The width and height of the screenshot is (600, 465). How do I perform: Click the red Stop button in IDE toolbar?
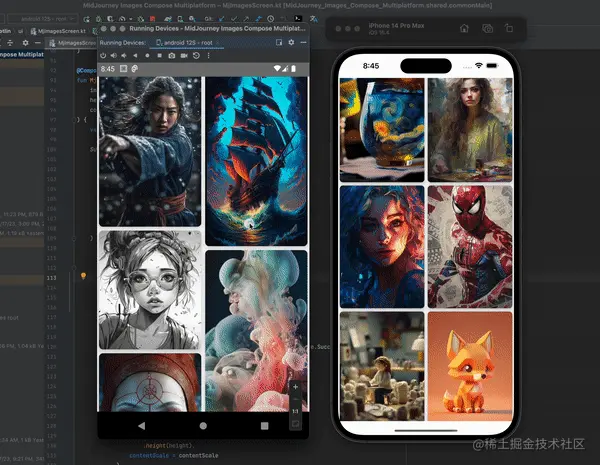pyautogui.click(x=153, y=18)
